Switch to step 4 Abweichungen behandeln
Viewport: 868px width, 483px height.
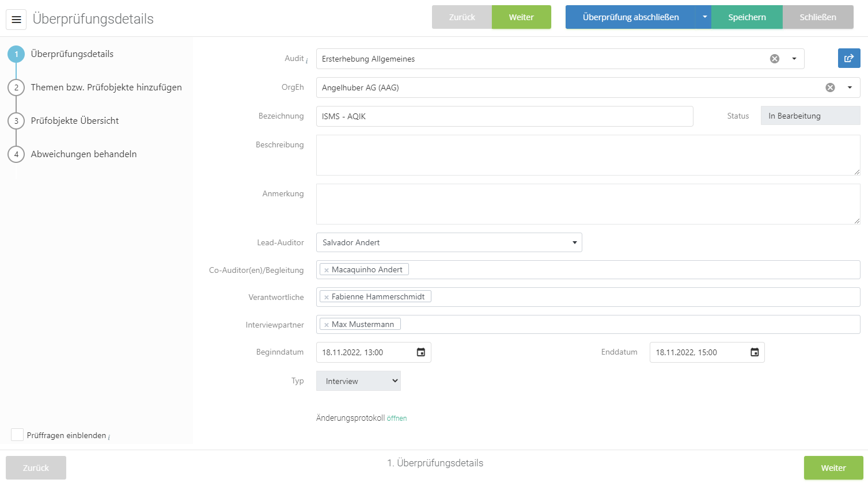(84, 154)
